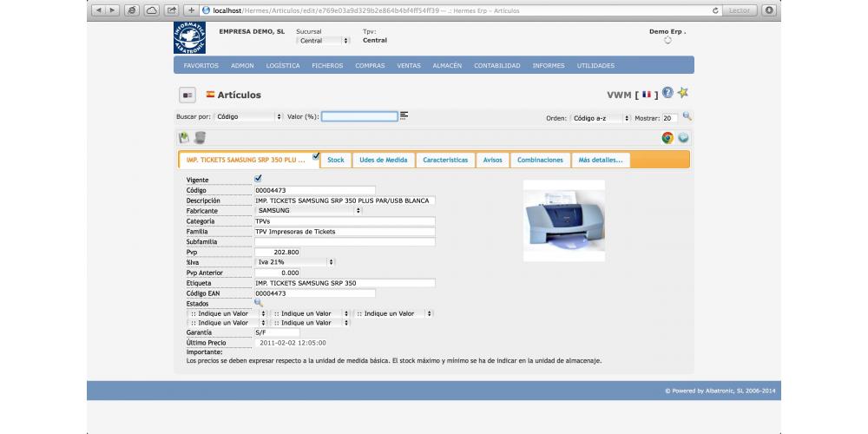The height and width of the screenshot is (434, 868).
Task: Save the article with the save icon
Action: pyautogui.click(x=184, y=138)
